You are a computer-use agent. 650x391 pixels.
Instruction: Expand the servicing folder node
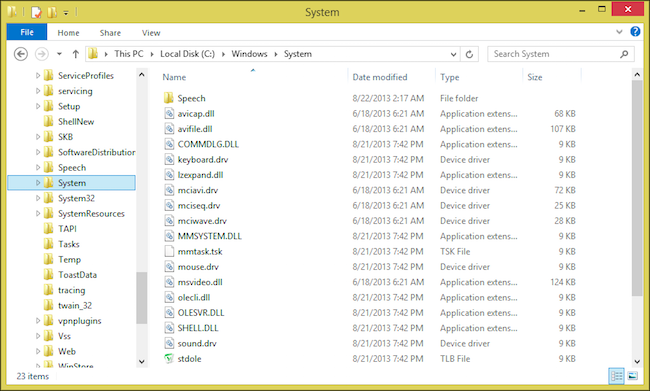tap(38, 91)
